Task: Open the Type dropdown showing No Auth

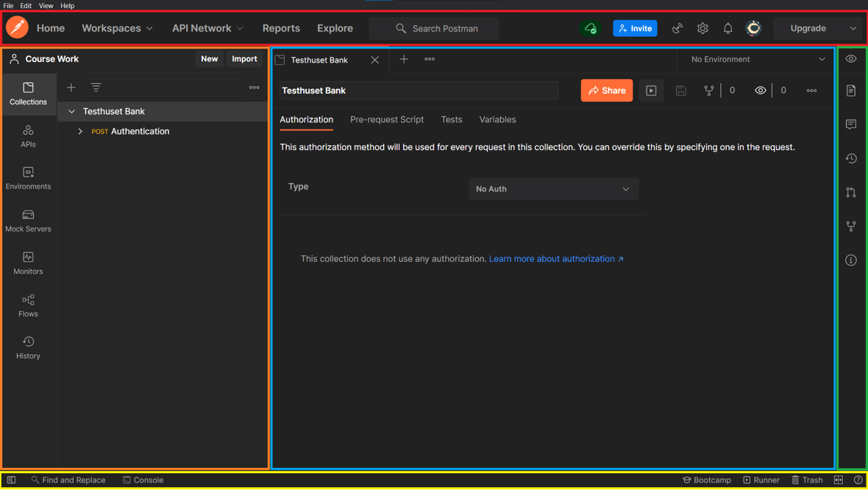Action: pos(553,189)
